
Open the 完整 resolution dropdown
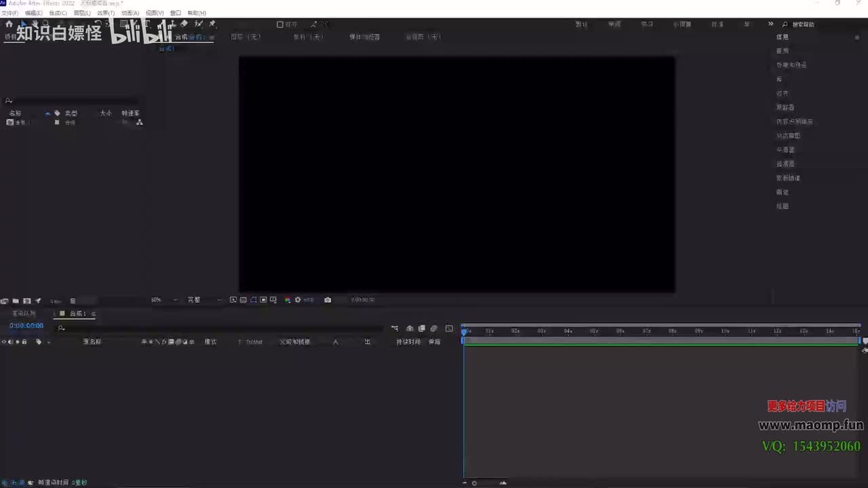(x=203, y=300)
